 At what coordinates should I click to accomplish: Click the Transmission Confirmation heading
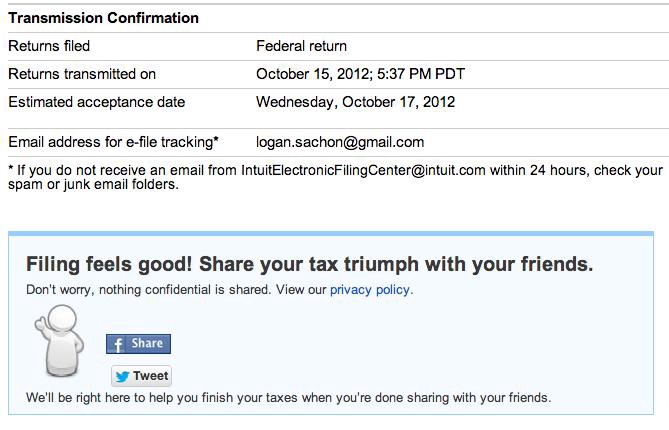point(103,18)
